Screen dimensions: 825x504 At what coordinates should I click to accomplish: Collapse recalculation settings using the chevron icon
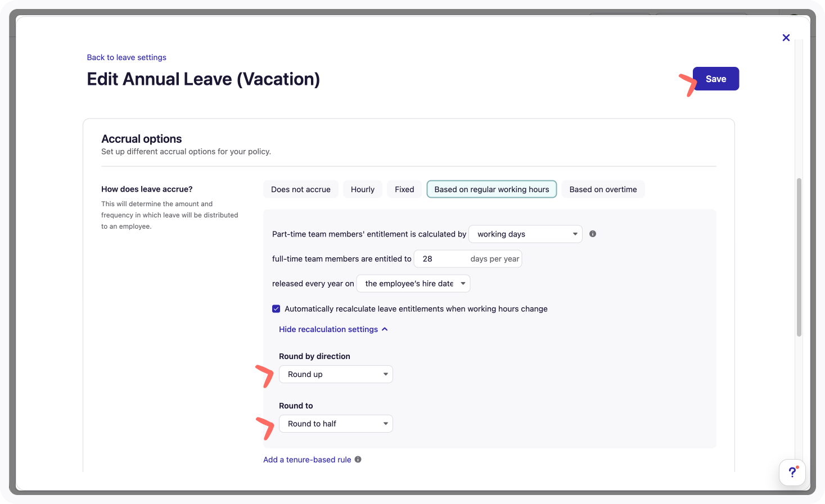[385, 329]
